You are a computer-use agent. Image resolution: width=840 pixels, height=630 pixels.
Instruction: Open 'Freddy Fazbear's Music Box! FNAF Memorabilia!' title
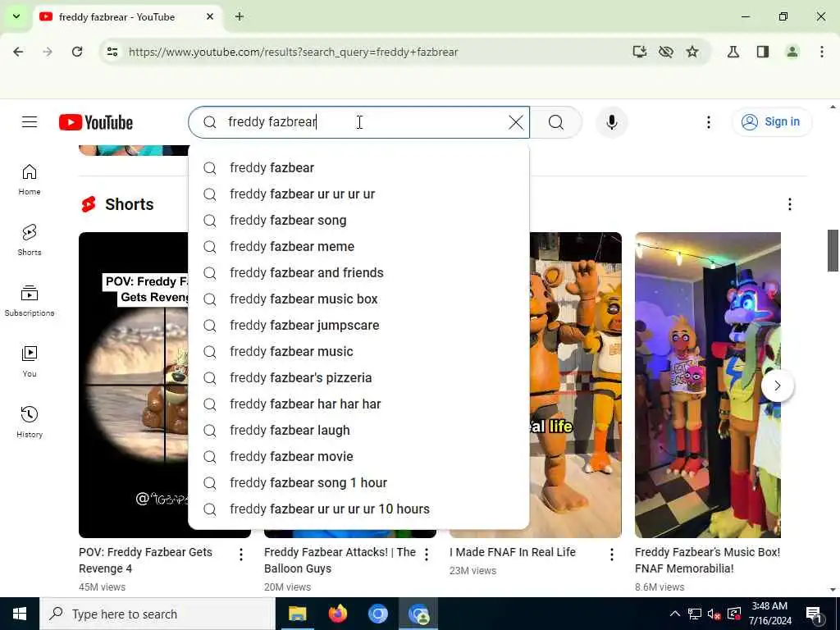pyautogui.click(x=707, y=560)
